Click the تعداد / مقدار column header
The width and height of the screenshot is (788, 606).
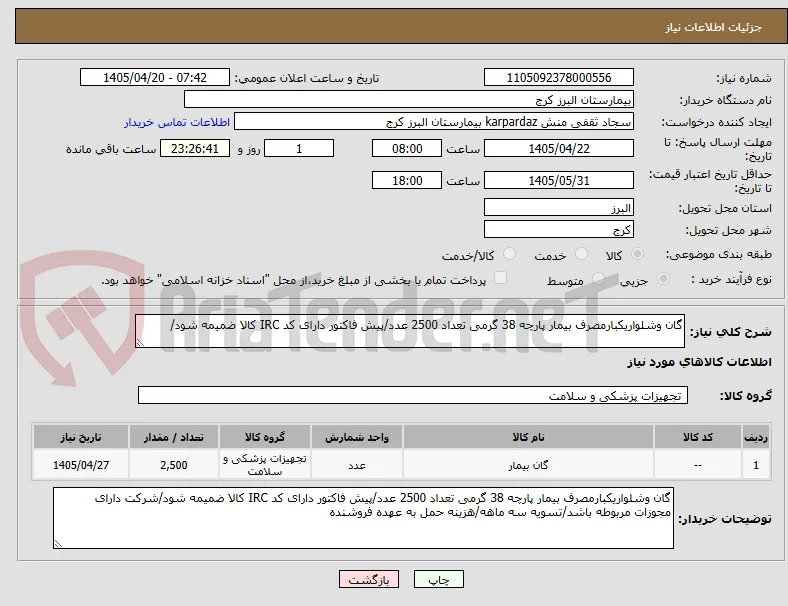click(174, 437)
